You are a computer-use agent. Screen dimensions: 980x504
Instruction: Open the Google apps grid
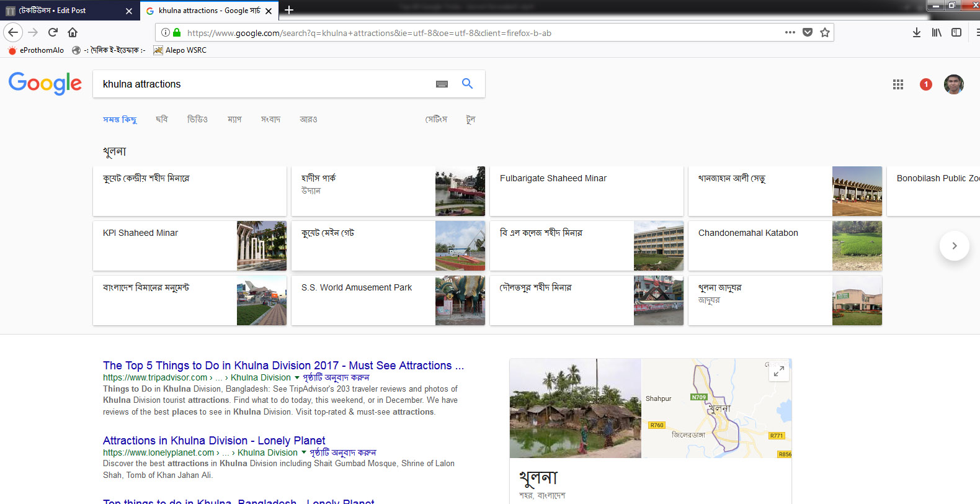898,84
